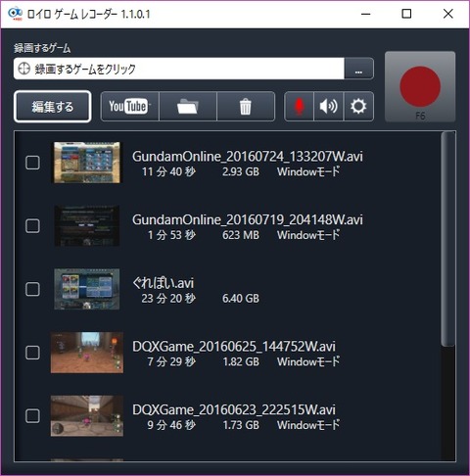Click the 9 分 46 秒 duration text
The image size is (470, 476).
pyautogui.click(x=171, y=425)
